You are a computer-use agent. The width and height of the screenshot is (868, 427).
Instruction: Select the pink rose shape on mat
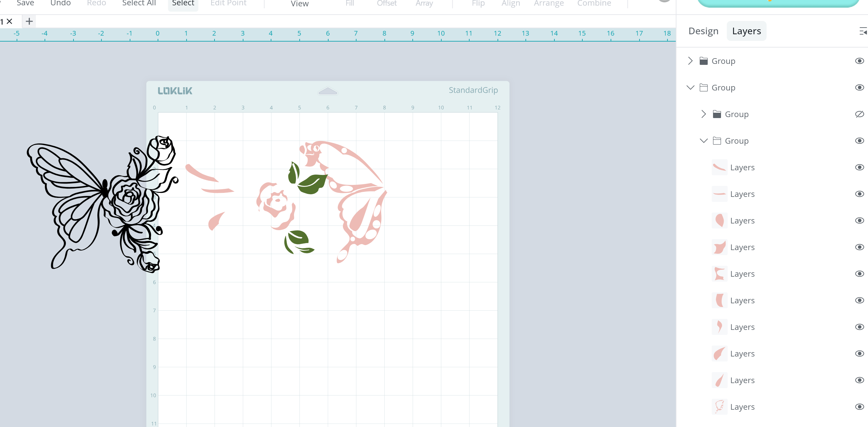pyautogui.click(x=276, y=206)
